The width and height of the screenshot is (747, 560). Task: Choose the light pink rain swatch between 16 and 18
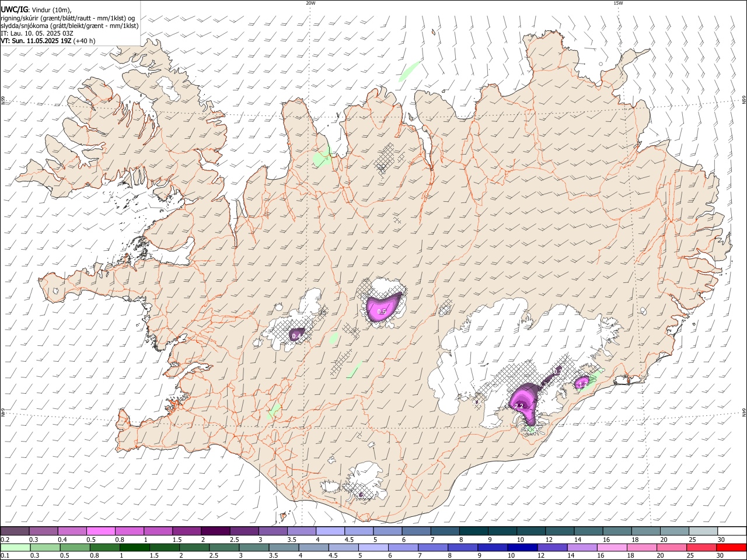click(x=612, y=547)
